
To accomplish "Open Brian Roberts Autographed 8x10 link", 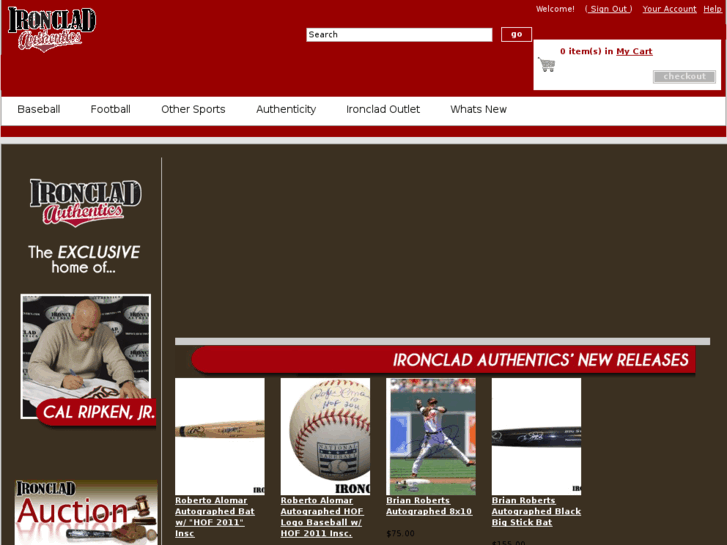I will [429, 506].
